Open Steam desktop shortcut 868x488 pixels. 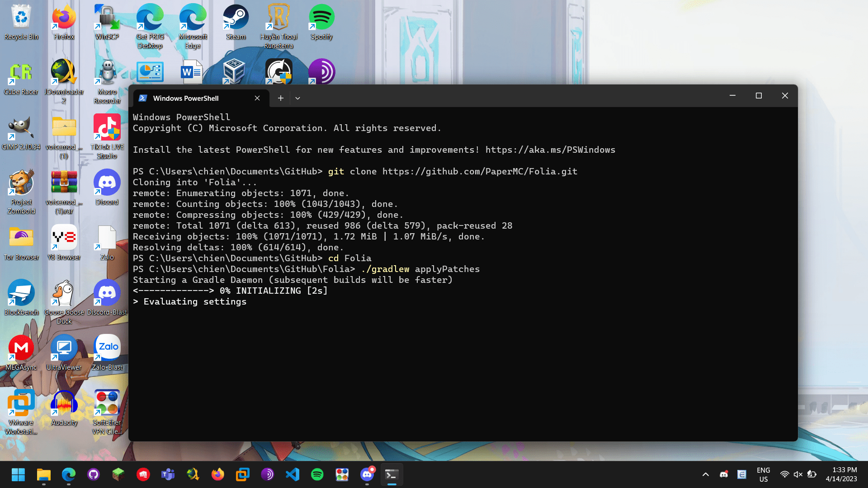(236, 23)
